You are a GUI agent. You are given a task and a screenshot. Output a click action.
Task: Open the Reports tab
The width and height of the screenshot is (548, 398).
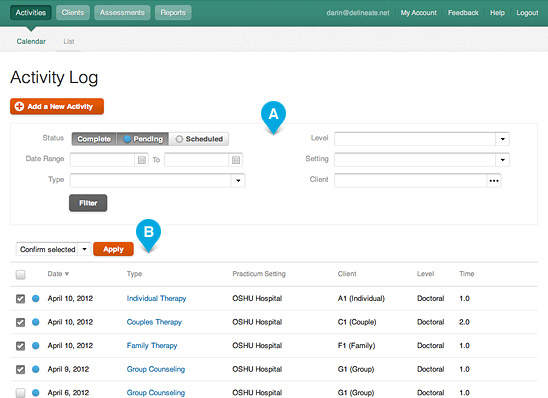coord(173,13)
